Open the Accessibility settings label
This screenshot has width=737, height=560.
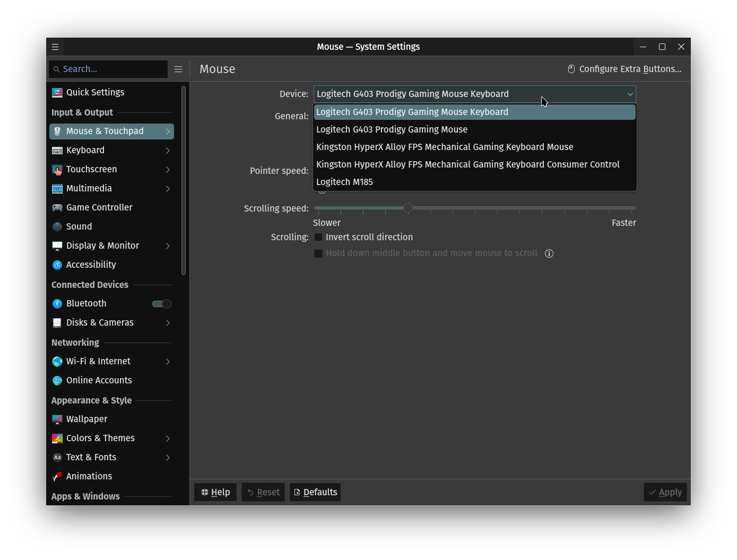91,265
